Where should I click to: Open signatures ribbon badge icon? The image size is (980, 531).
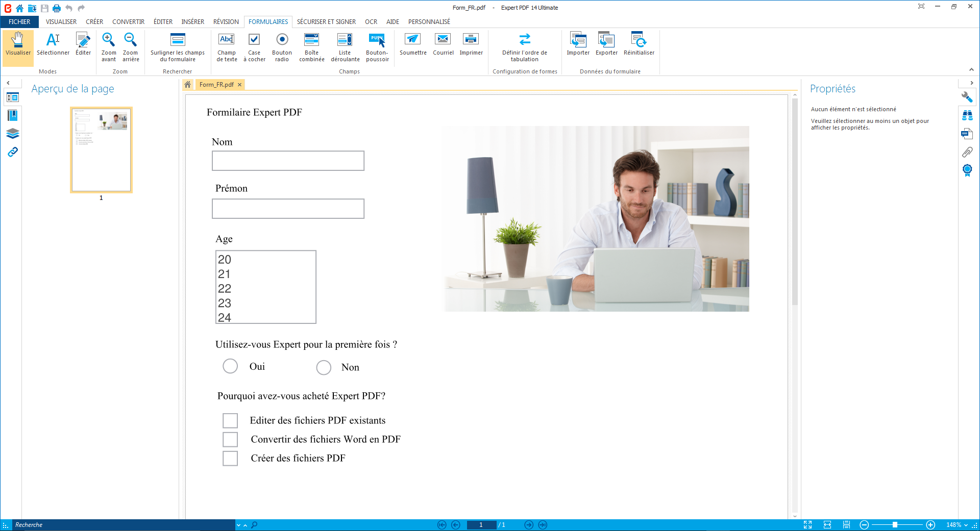[967, 170]
